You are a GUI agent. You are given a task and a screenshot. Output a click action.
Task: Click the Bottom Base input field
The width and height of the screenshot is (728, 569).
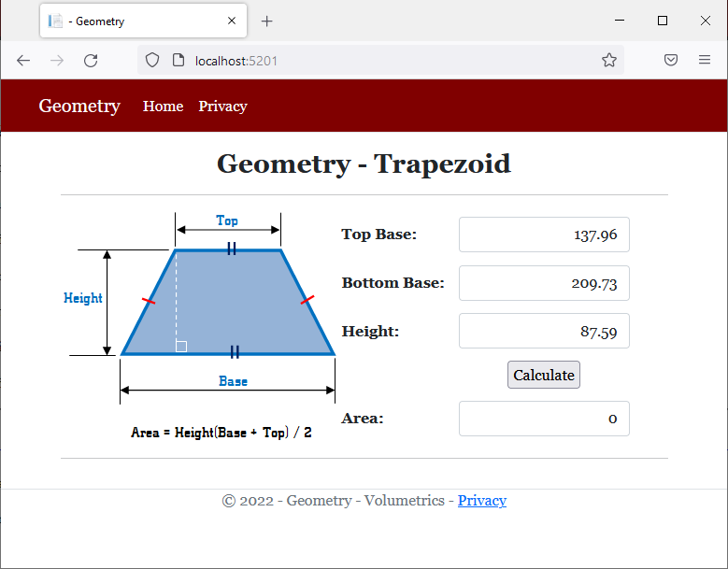(x=544, y=283)
